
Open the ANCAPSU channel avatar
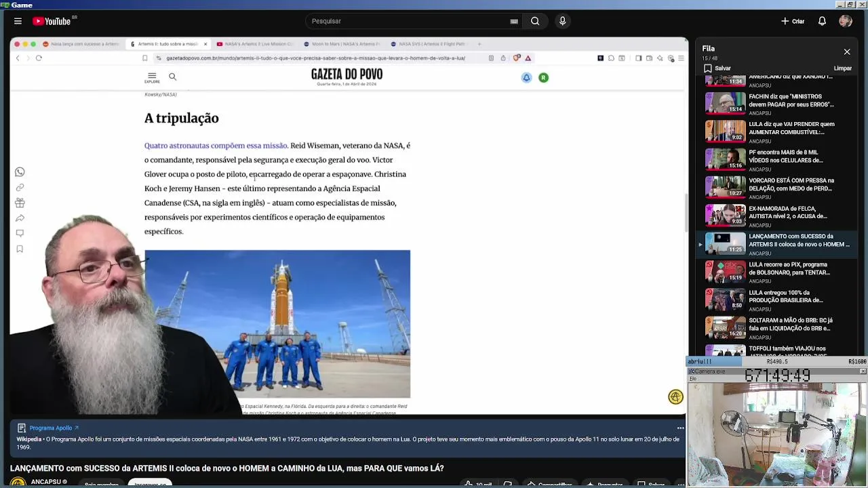pyautogui.click(x=18, y=483)
